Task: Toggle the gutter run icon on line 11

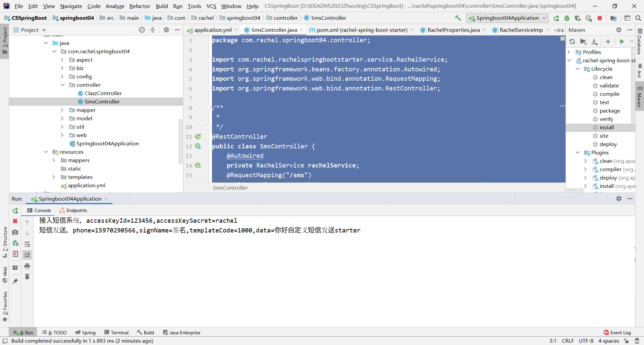Action: (x=198, y=136)
